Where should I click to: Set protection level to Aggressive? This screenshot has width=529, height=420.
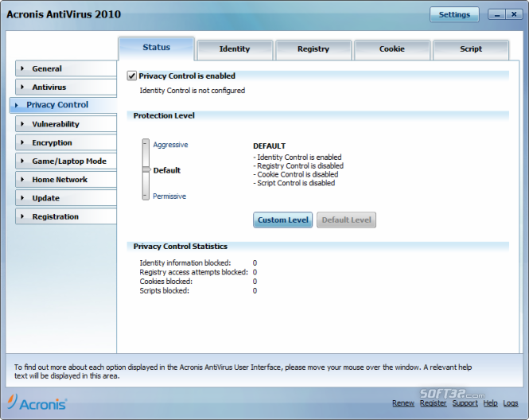click(170, 145)
